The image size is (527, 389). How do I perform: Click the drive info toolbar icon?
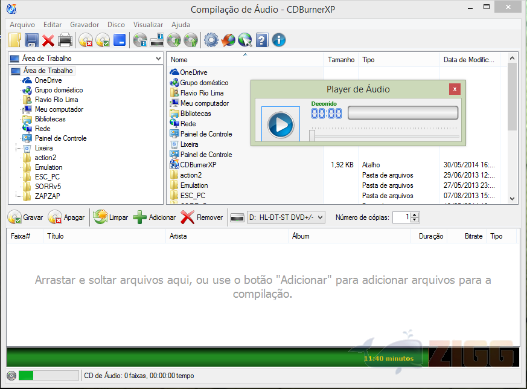coord(157,40)
